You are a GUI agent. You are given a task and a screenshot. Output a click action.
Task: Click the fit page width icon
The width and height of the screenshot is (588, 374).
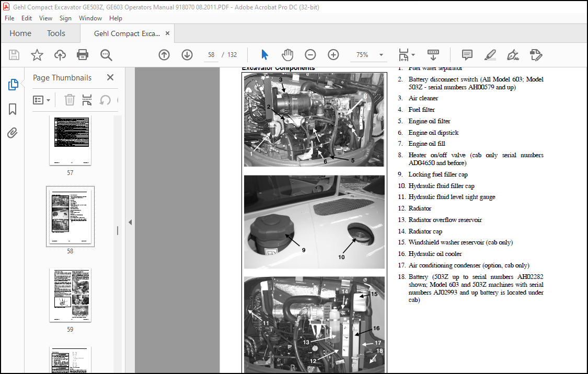[403, 55]
